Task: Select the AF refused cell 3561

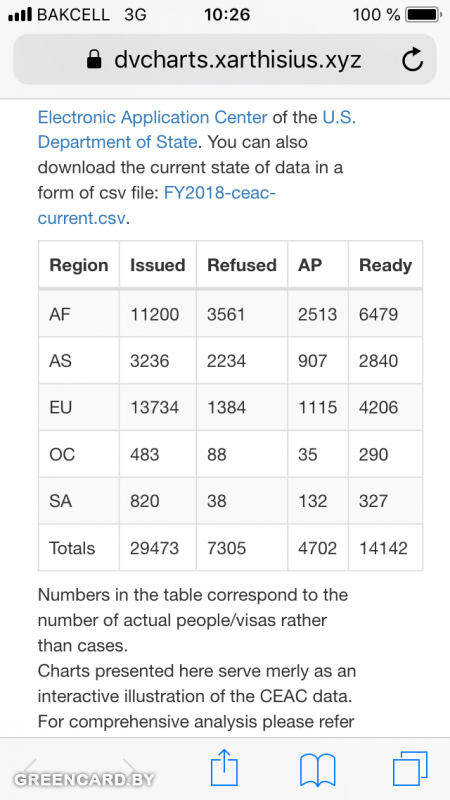Action: point(226,314)
